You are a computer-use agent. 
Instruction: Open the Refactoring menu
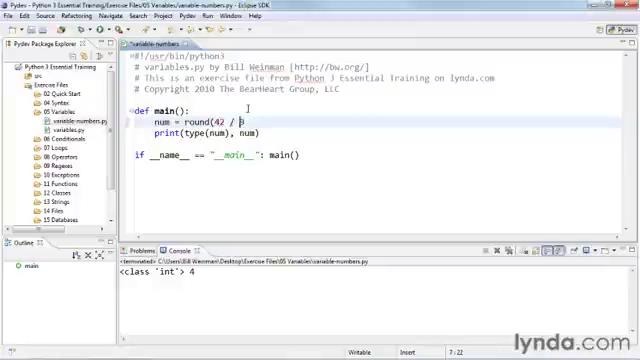point(77,16)
